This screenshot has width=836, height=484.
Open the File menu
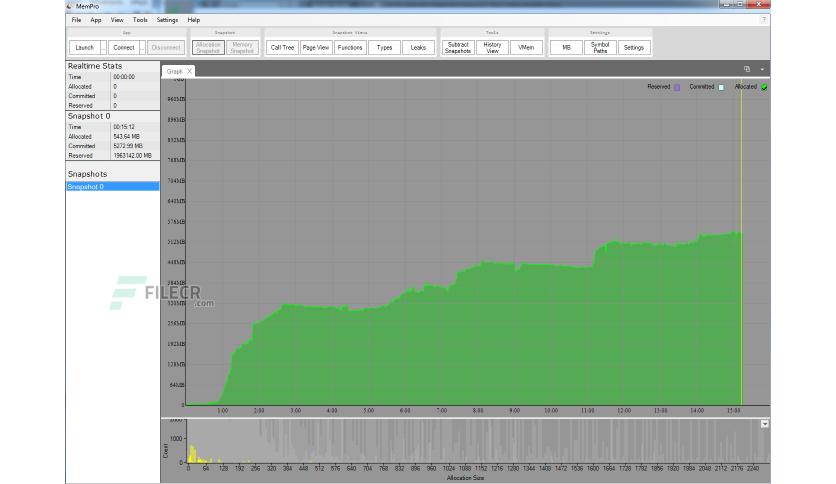pos(76,20)
